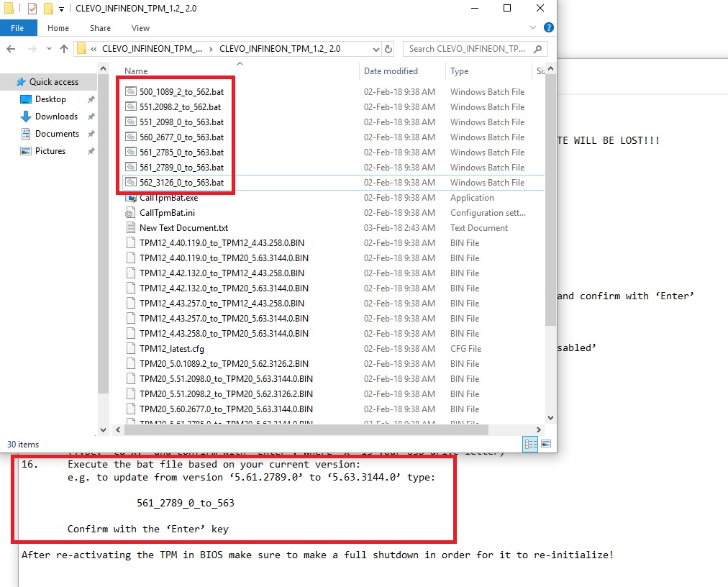Select file TPM12_4.42.132.0_to_TPM20_5.63.3144.0.BIN
This screenshot has height=587, width=728.
tap(224, 288)
